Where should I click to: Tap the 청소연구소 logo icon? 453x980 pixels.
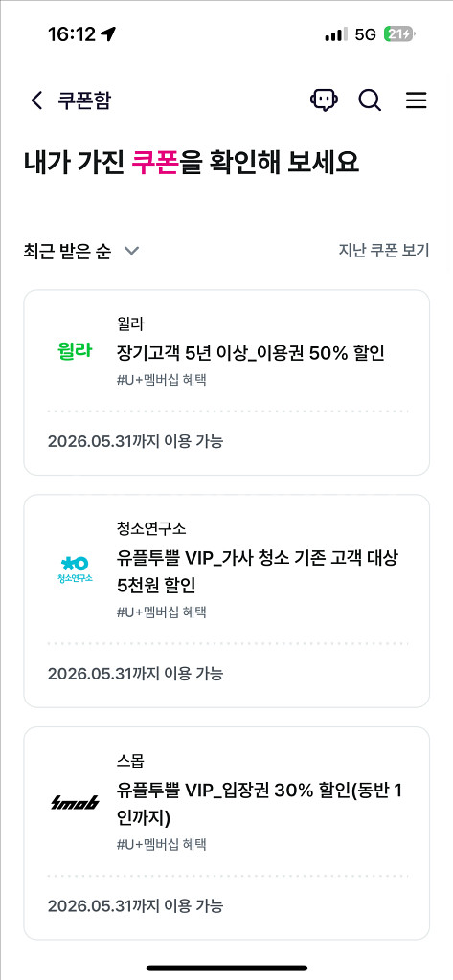(74, 569)
